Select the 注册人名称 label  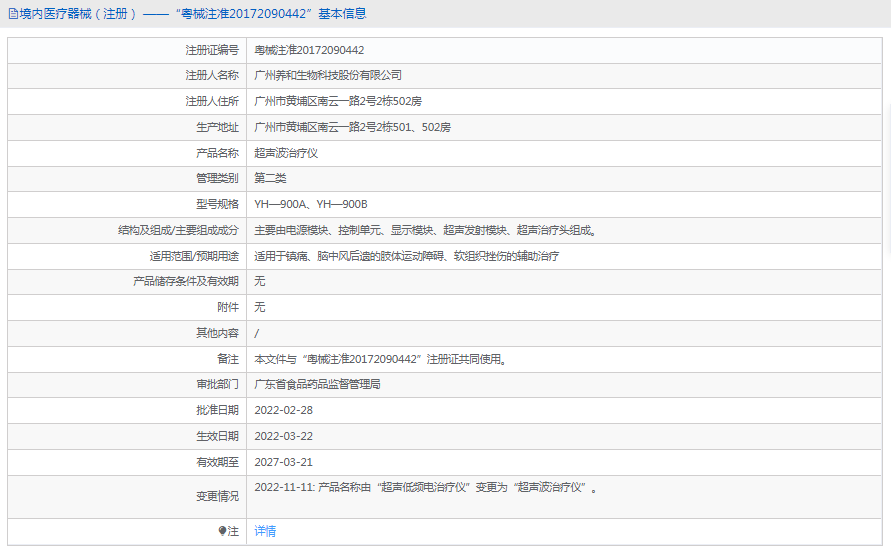tap(212, 75)
